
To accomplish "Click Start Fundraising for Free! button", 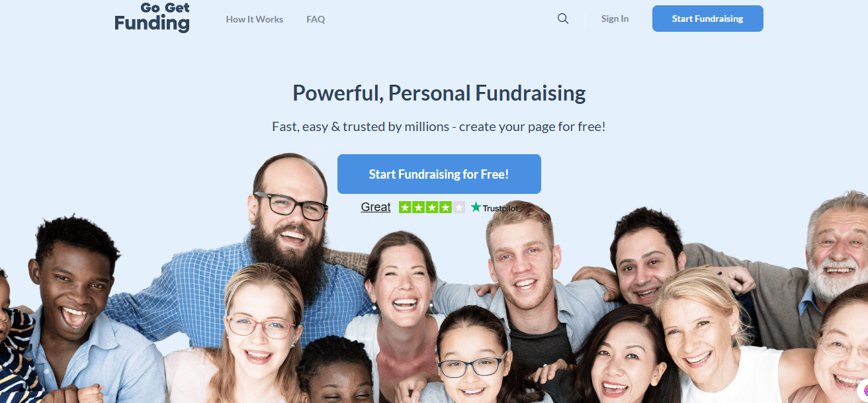I will coord(439,174).
